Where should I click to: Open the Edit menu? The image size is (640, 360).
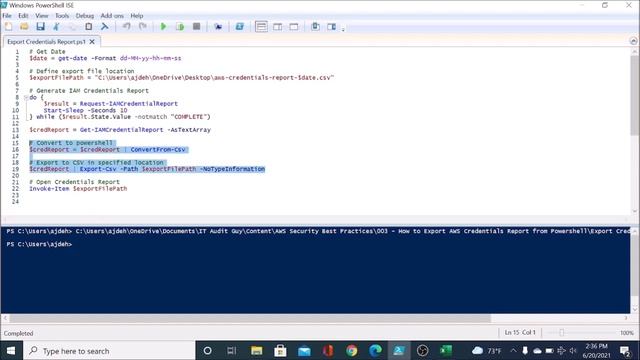click(x=23, y=16)
